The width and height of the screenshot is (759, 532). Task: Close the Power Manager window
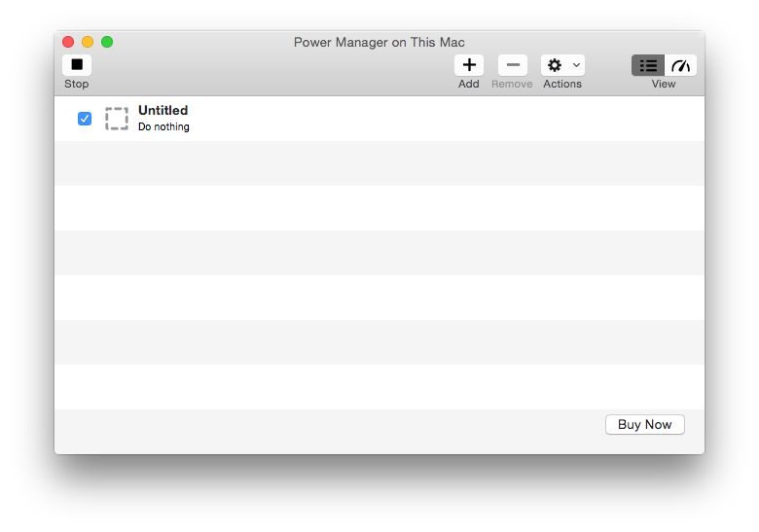tap(68, 42)
